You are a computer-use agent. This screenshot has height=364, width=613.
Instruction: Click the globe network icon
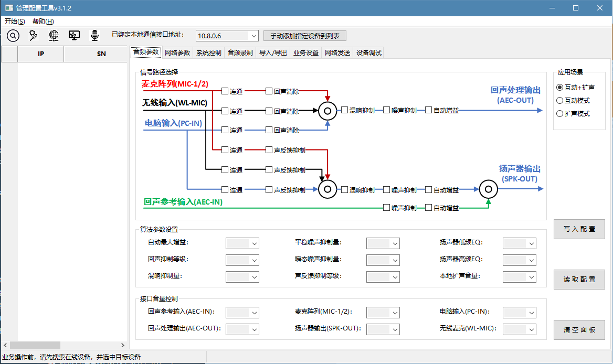click(x=53, y=35)
